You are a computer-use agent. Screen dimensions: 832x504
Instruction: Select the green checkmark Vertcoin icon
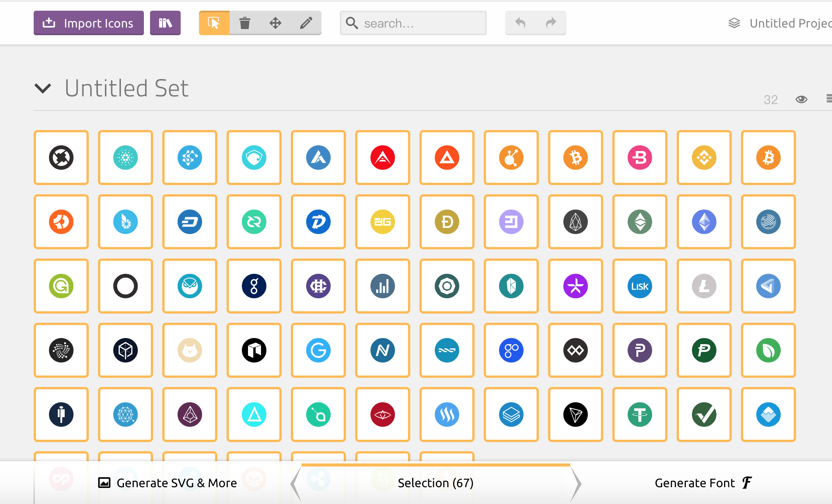(x=704, y=415)
